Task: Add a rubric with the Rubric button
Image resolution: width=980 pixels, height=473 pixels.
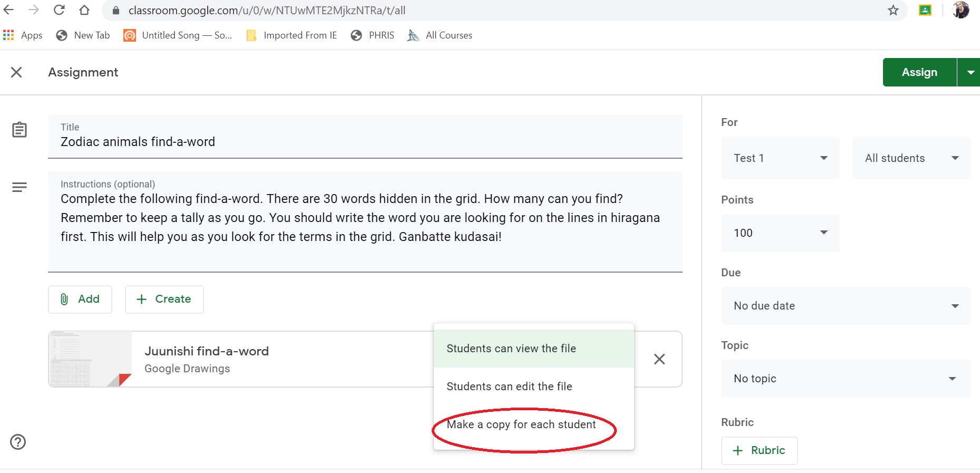Action: pyautogui.click(x=759, y=451)
